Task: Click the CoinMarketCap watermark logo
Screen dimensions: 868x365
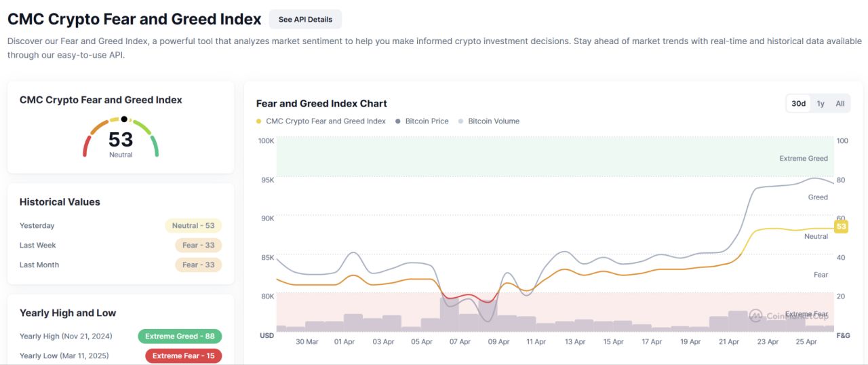Action: pyautogui.click(x=755, y=315)
